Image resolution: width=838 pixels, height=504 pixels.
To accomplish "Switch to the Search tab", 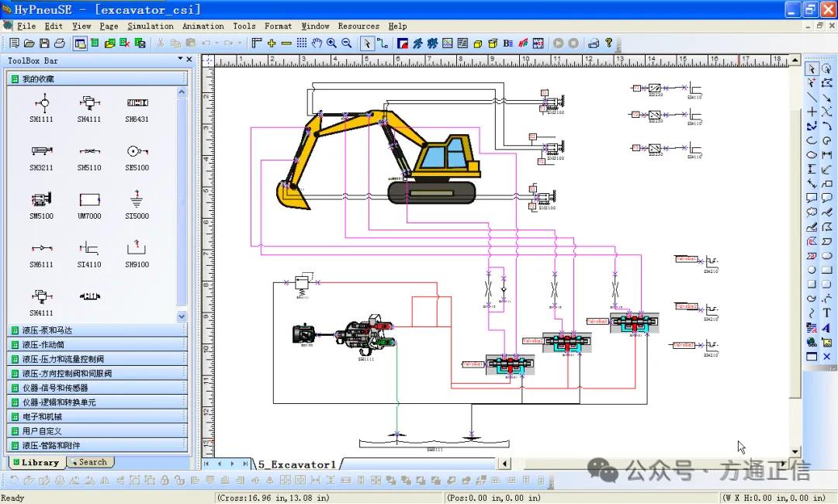I will pyautogui.click(x=90, y=462).
